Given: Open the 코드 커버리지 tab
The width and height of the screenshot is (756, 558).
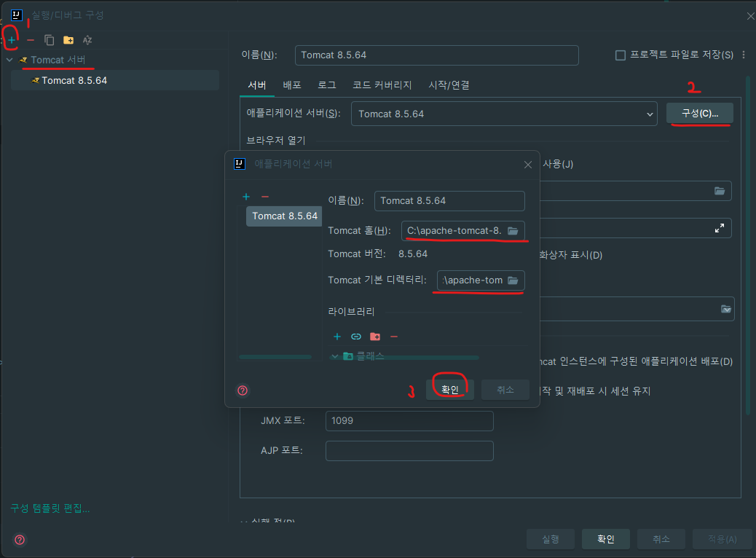Looking at the screenshot, I should (x=382, y=85).
